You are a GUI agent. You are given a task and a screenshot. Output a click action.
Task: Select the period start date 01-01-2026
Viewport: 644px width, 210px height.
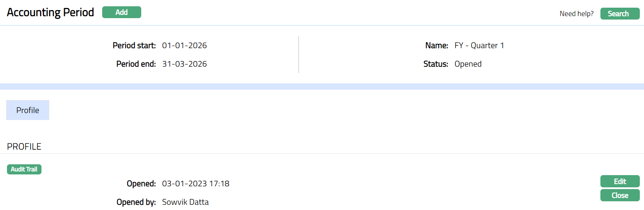click(184, 45)
